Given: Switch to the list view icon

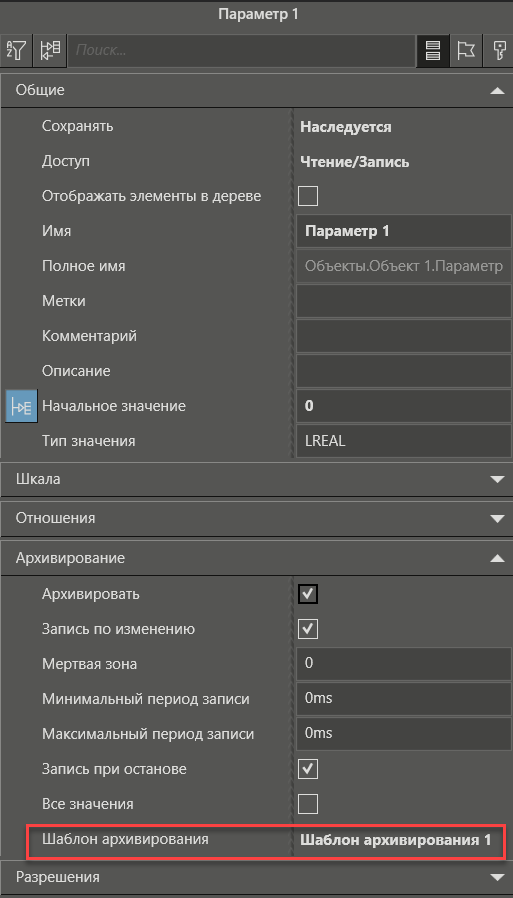Looking at the screenshot, I should click(x=433, y=52).
